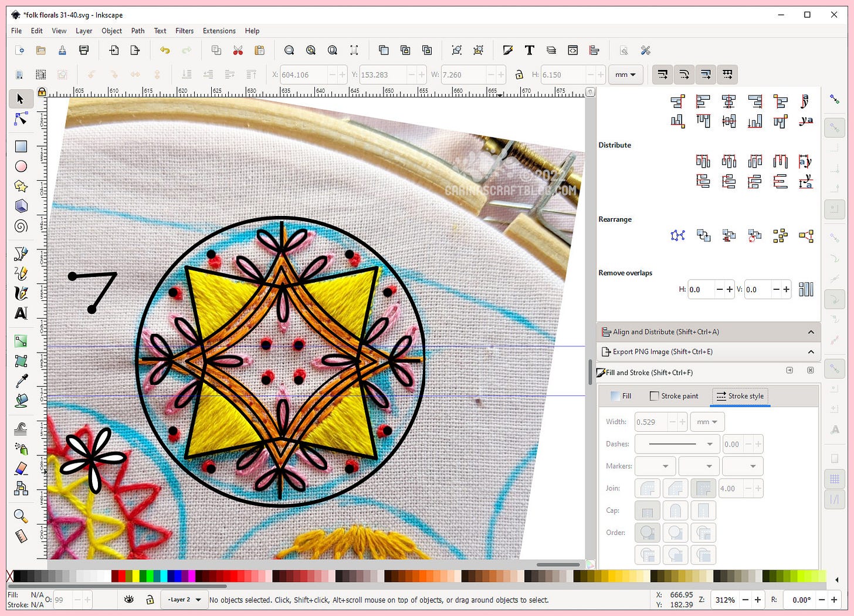Open the Extensions menu
This screenshot has height=616, width=854.
pos(219,31)
